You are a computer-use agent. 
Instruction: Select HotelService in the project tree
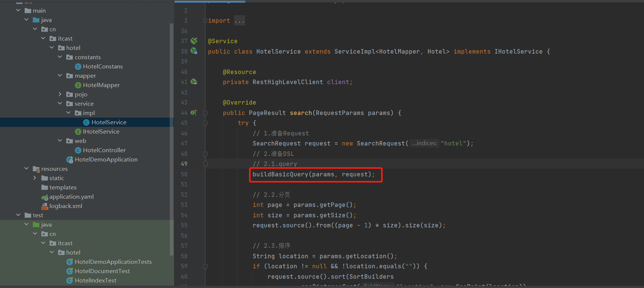(109, 122)
